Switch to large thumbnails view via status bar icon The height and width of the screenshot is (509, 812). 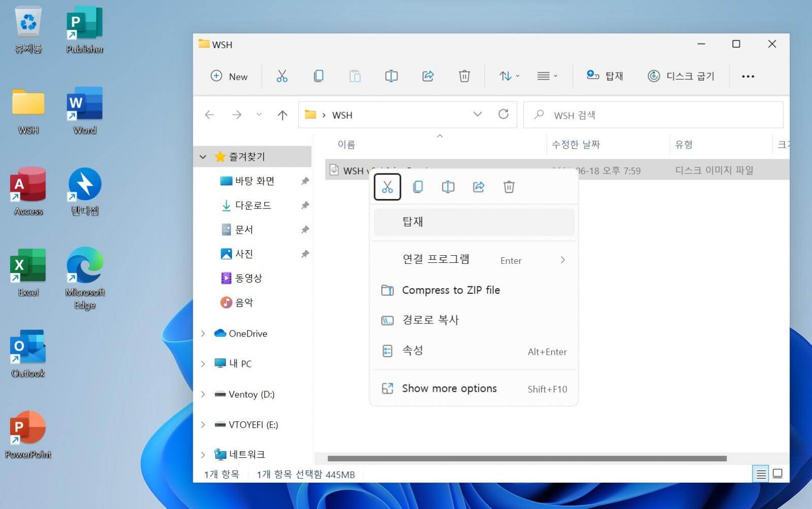click(x=777, y=474)
